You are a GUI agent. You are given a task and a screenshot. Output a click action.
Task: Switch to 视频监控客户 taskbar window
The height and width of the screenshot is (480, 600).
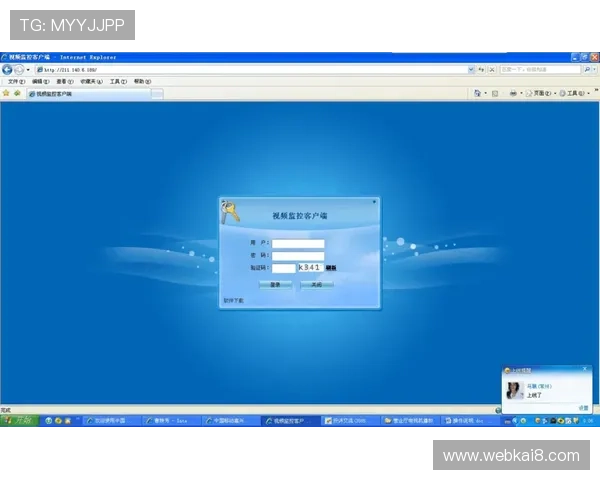(290, 421)
